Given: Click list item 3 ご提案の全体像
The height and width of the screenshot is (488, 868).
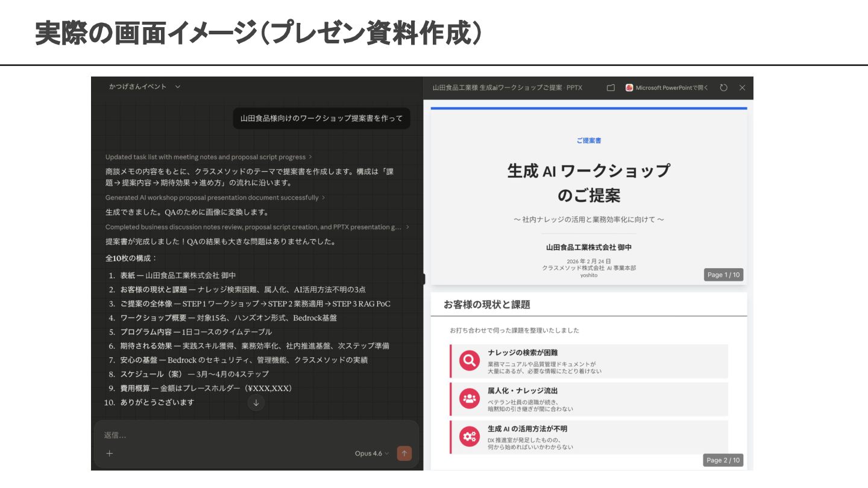Looking at the screenshot, I should [x=249, y=304].
